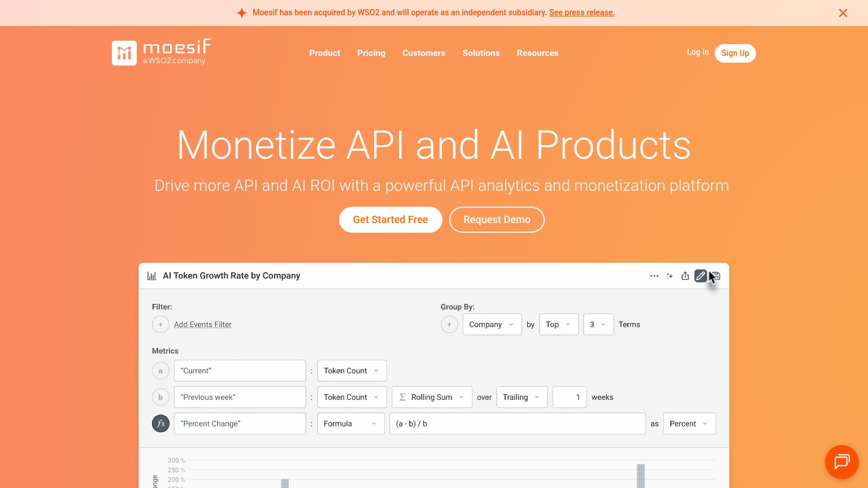Click the pencil edit icon

click(x=700, y=276)
